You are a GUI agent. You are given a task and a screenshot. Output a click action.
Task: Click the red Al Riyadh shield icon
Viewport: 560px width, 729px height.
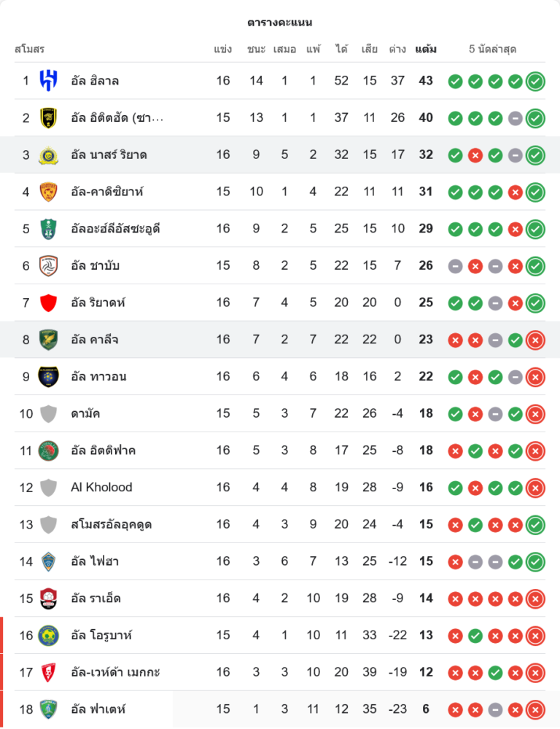(48, 303)
